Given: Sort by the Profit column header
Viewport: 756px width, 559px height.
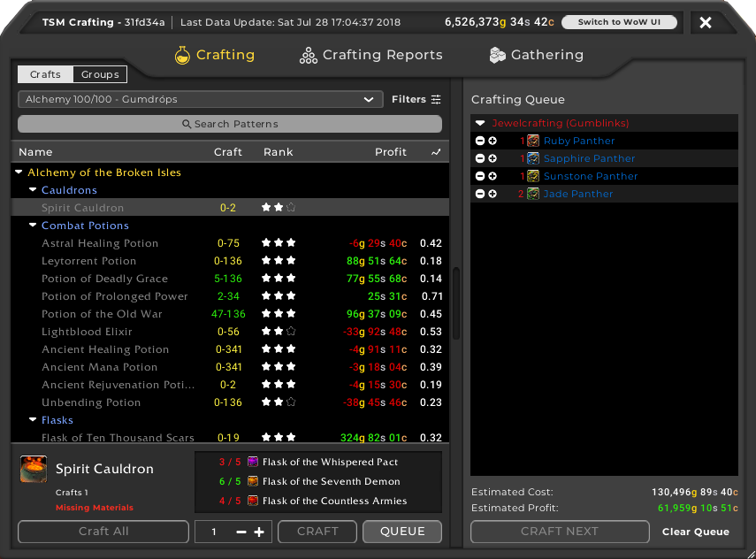Looking at the screenshot, I should coord(391,152).
